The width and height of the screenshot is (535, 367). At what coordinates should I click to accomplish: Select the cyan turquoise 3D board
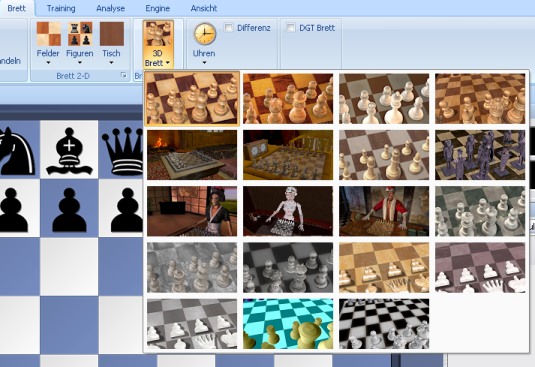[288, 324]
